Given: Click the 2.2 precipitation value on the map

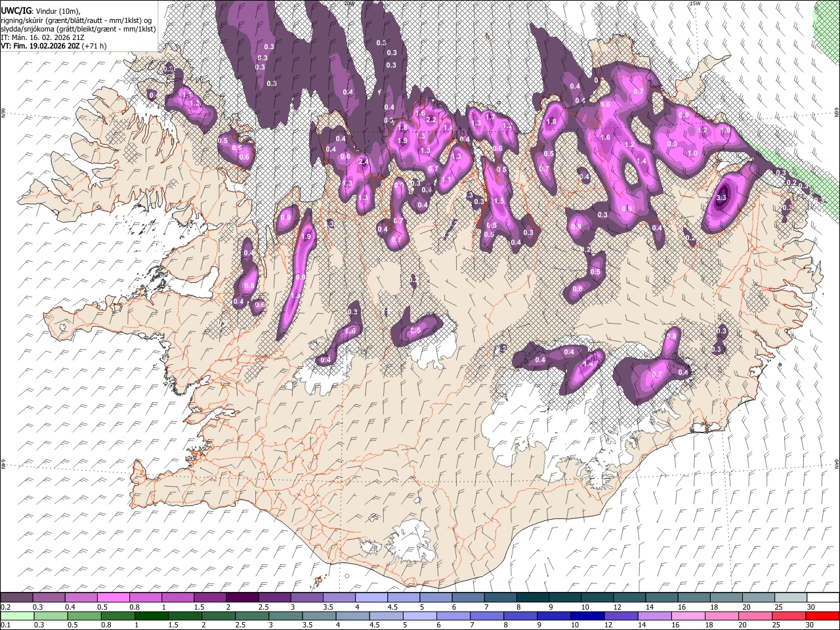Looking at the screenshot, I should [431, 120].
